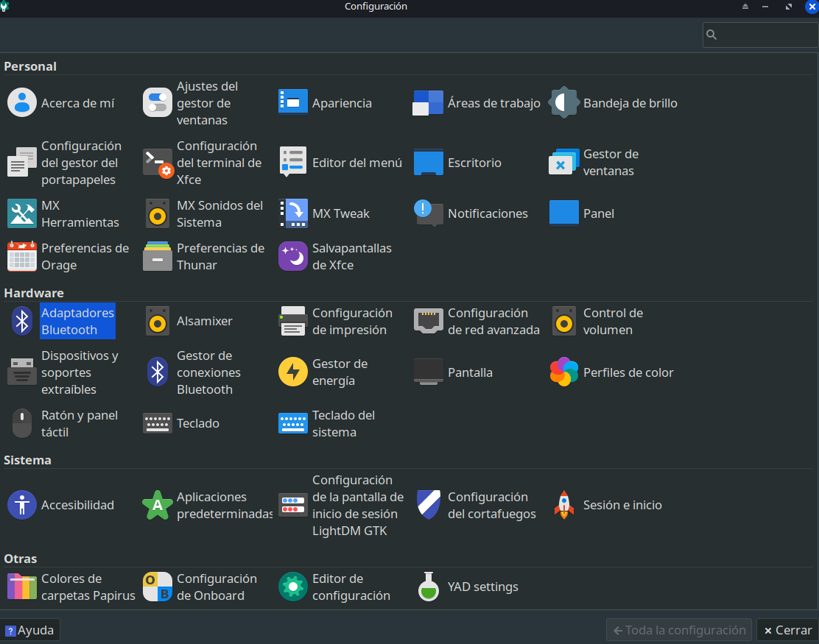This screenshot has height=644, width=819.
Task: Open the Accesibilidad icon
Action: (x=22, y=505)
